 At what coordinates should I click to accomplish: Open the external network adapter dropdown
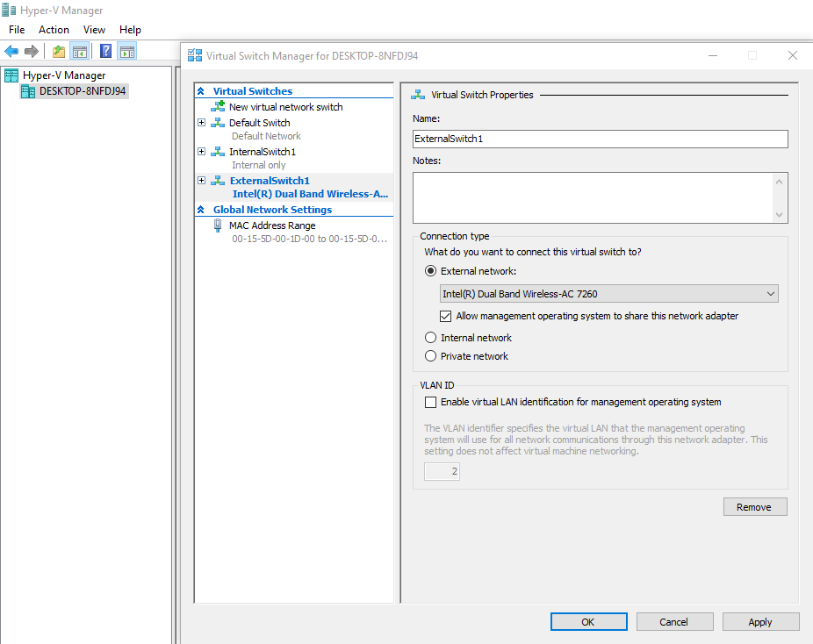click(608, 294)
